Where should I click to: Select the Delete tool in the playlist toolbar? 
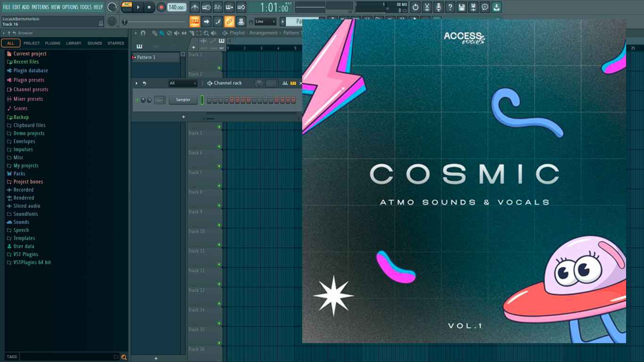[169, 33]
